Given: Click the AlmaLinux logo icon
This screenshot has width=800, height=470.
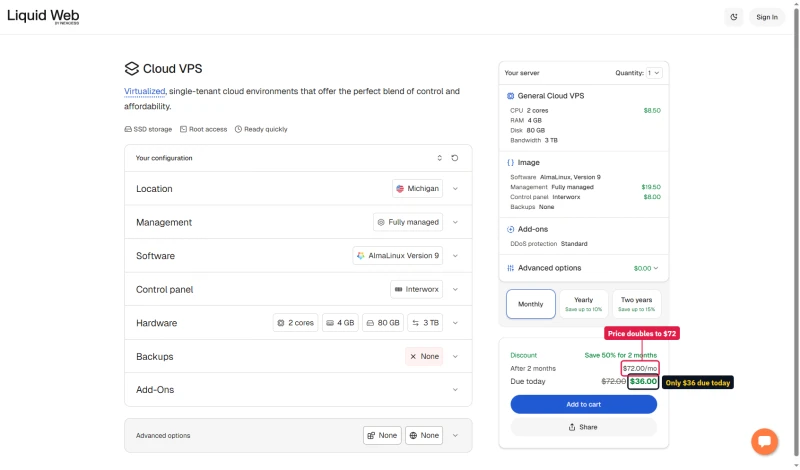Looking at the screenshot, I should coord(361,256).
